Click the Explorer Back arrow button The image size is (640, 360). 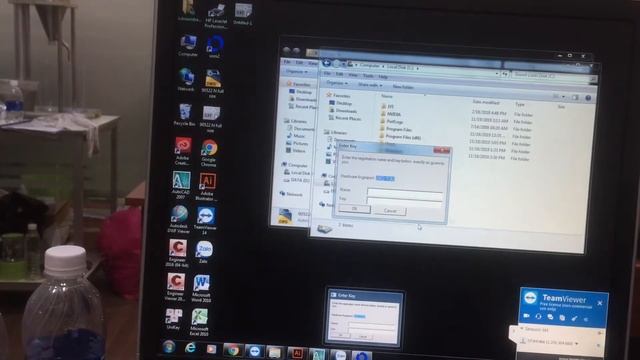click(x=327, y=63)
